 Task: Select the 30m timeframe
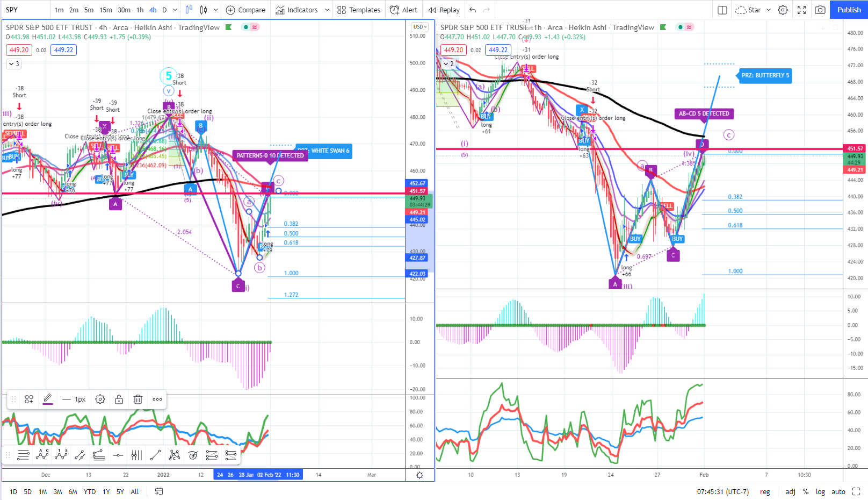pos(124,10)
